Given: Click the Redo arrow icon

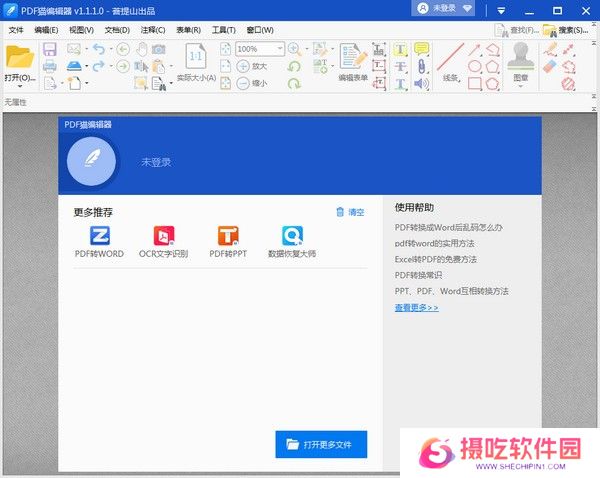Looking at the screenshot, I should click(x=99, y=66).
